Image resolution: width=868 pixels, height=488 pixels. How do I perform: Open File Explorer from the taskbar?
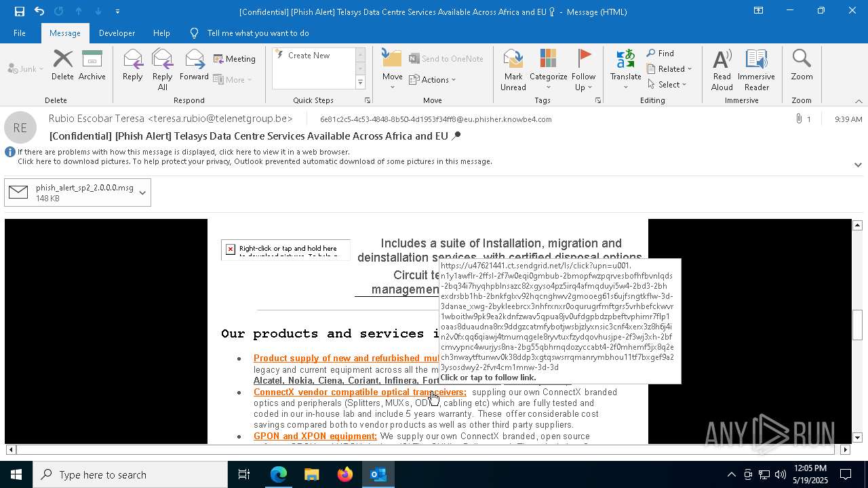point(311,474)
